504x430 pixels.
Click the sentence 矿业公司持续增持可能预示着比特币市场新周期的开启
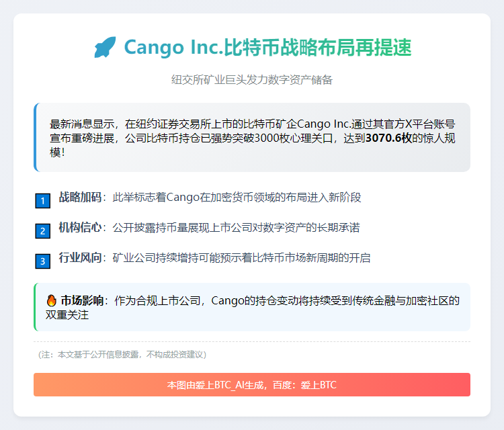(241, 257)
